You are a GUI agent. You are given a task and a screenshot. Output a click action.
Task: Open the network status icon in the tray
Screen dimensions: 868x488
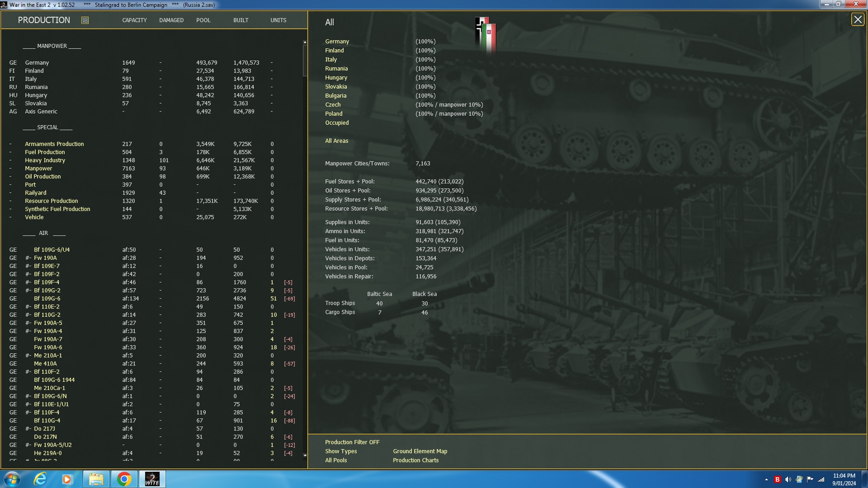[x=821, y=479]
